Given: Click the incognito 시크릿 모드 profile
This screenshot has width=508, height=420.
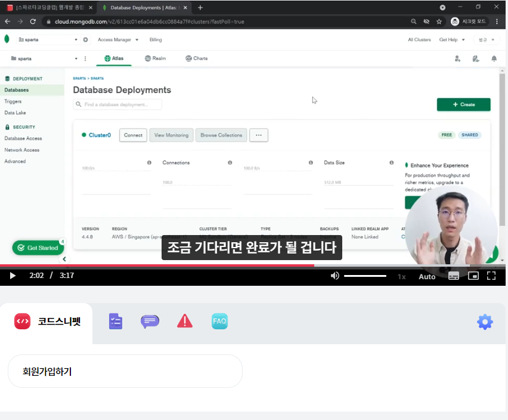Looking at the screenshot, I should [x=469, y=21].
